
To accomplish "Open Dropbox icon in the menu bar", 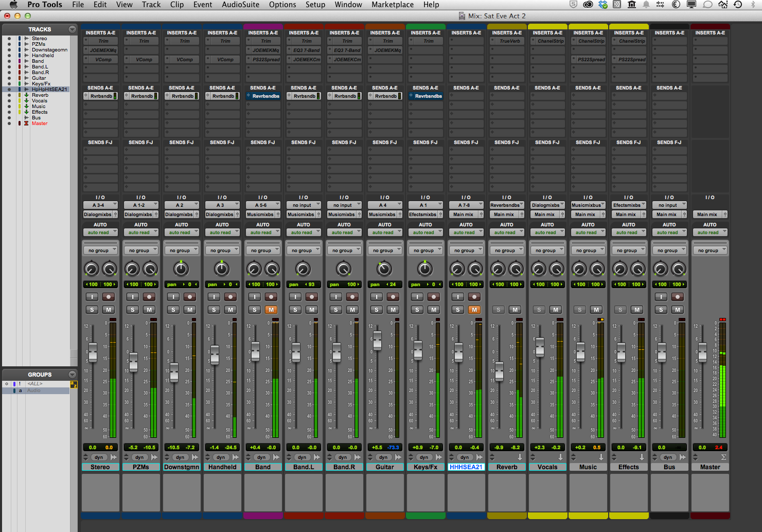I will click(x=603, y=5).
